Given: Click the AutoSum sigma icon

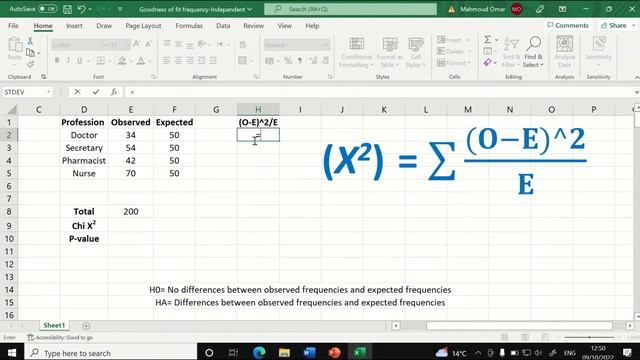Looking at the screenshot, I should (x=488, y=40).
